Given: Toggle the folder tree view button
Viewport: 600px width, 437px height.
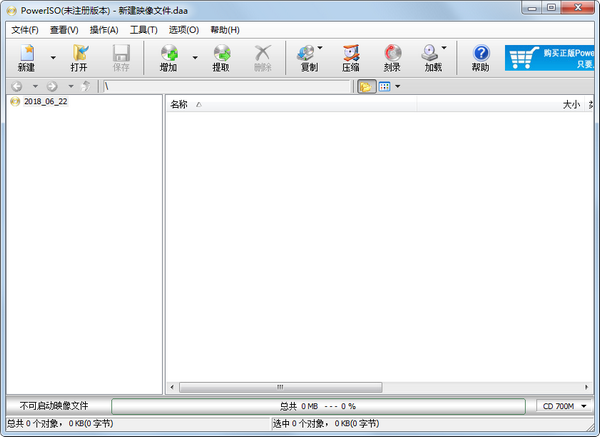Looking at the screenshot, I should tap(366, 87).
